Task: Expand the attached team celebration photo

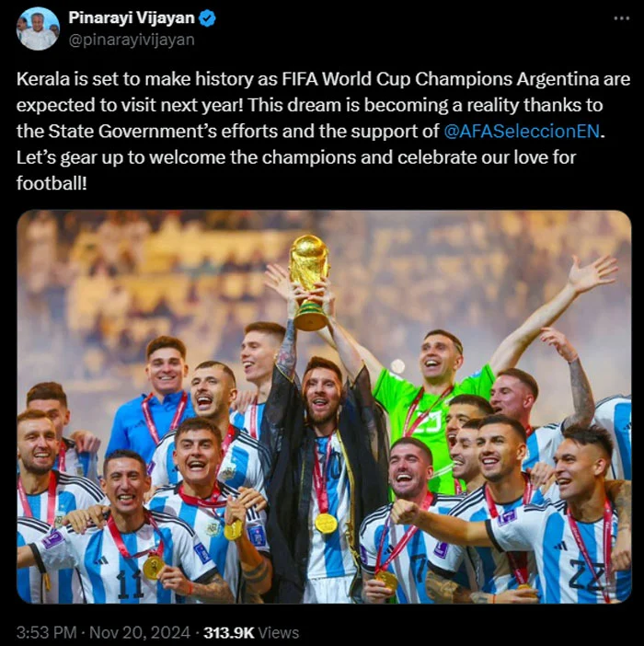Action: click(x=324, y=407)
